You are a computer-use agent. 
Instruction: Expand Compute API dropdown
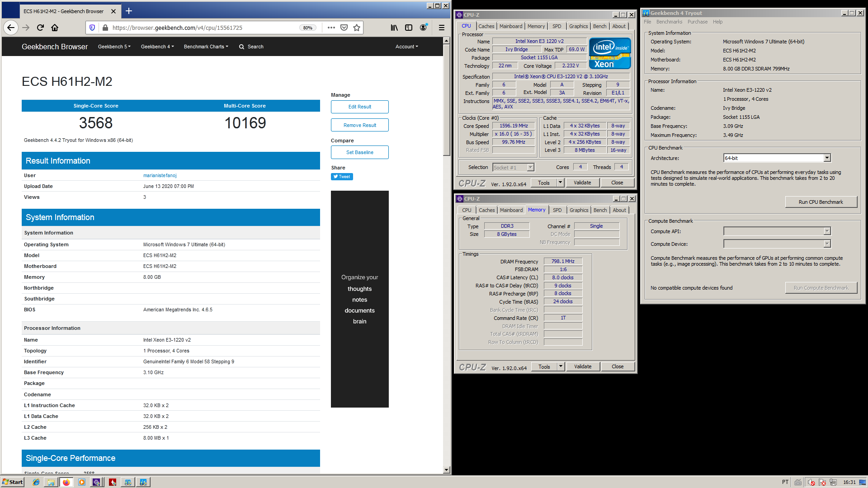827,231
